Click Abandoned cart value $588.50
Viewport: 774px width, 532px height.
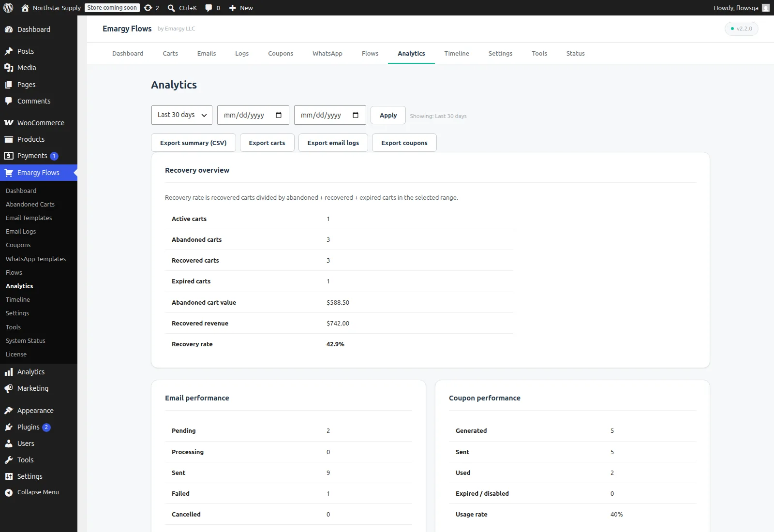(x=338, y=303)
